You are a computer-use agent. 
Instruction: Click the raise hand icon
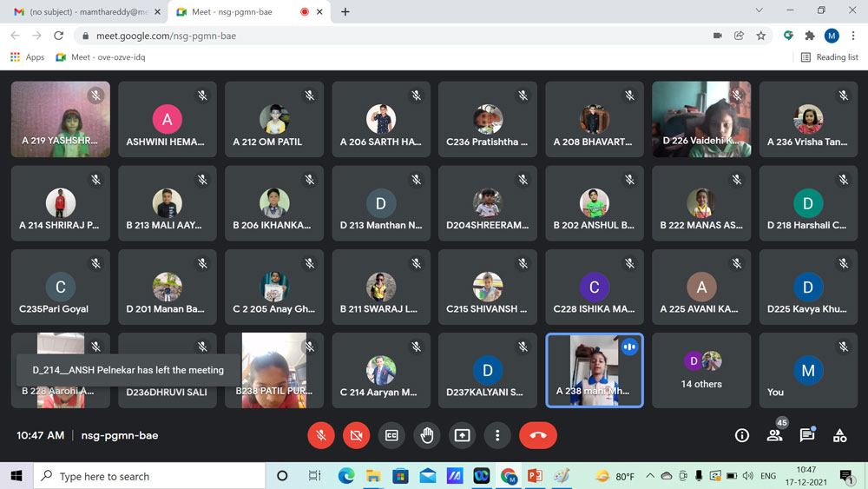(427, 435)
